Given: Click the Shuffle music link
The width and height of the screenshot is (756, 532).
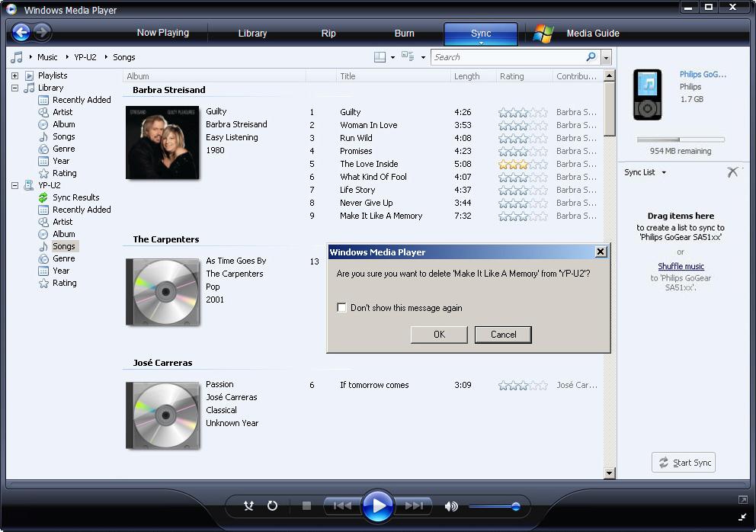Looking at the screenshot, I should coord(681,266).
